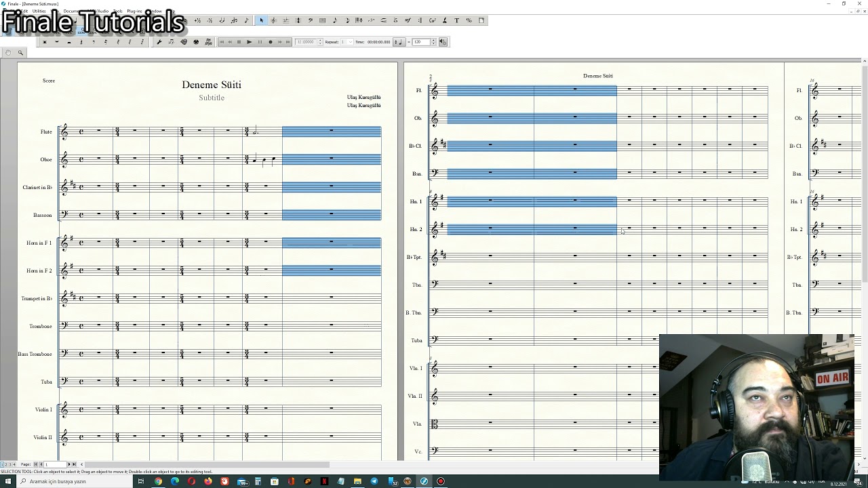Stop playback with the Stop button
This screenshot has width=868, height=488.
click(239, 42)
